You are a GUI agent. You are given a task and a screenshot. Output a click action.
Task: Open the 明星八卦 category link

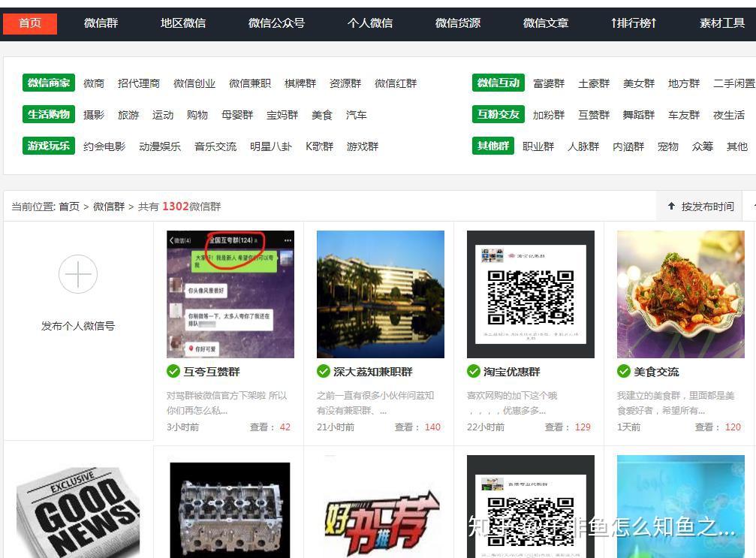click(x=271, y=146)
